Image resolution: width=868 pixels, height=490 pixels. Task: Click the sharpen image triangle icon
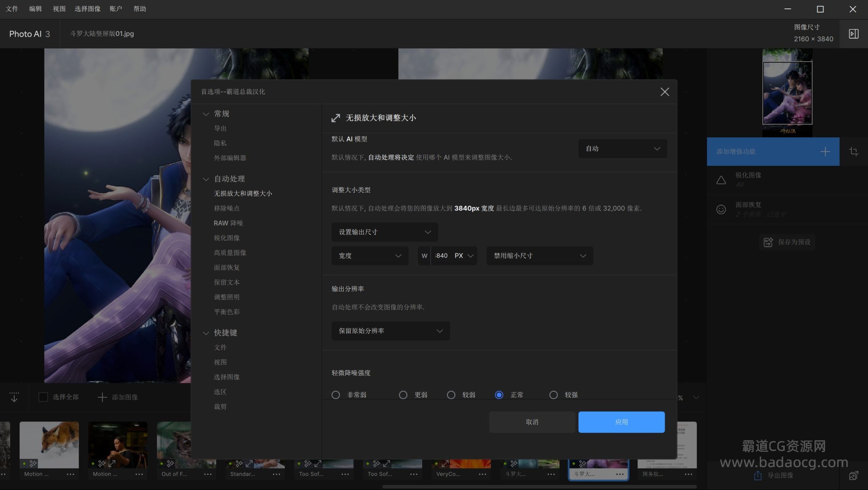coord(721,180)
